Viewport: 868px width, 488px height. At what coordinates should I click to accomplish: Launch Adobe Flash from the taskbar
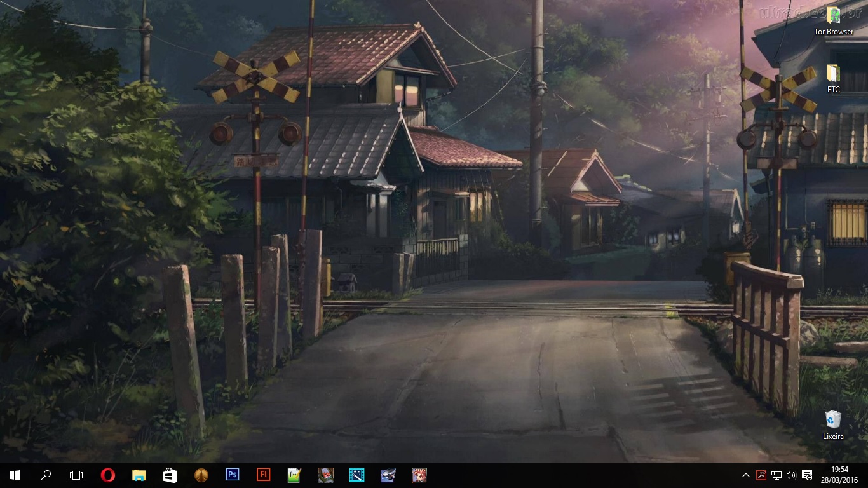coord(263,475)
